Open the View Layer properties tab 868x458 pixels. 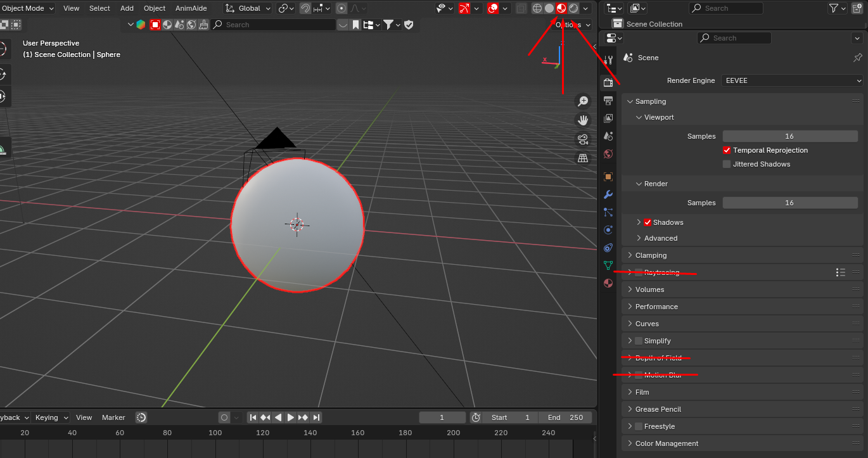pyautogui.click(x=608, y=118)
